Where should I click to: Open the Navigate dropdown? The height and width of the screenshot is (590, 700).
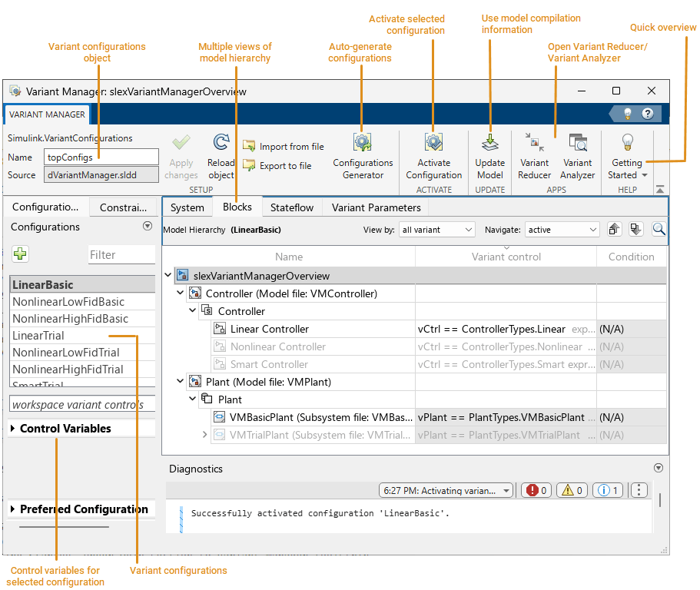pos(562,230)
